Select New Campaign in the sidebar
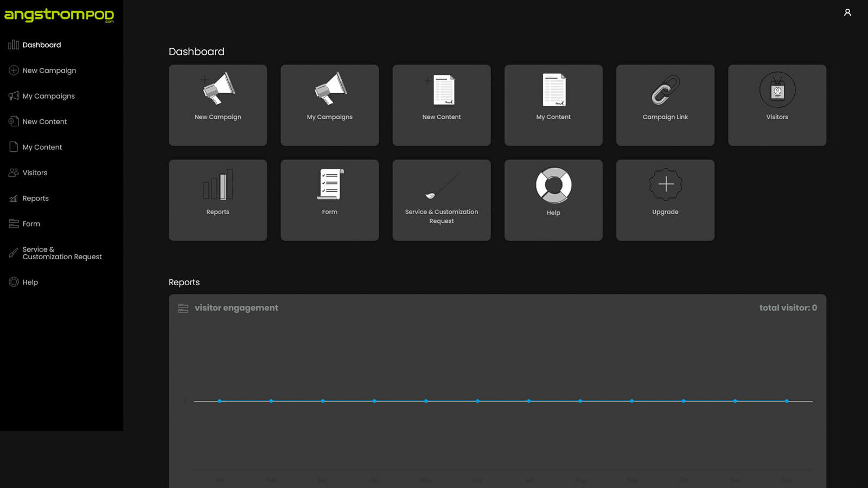868x488 pixels. click(x=49, y=70)
